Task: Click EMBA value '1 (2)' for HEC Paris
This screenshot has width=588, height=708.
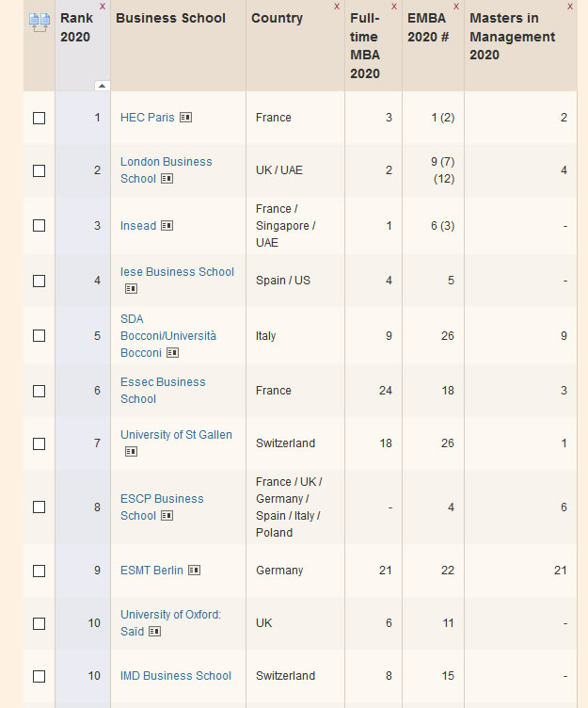Action: click(442, 118)
